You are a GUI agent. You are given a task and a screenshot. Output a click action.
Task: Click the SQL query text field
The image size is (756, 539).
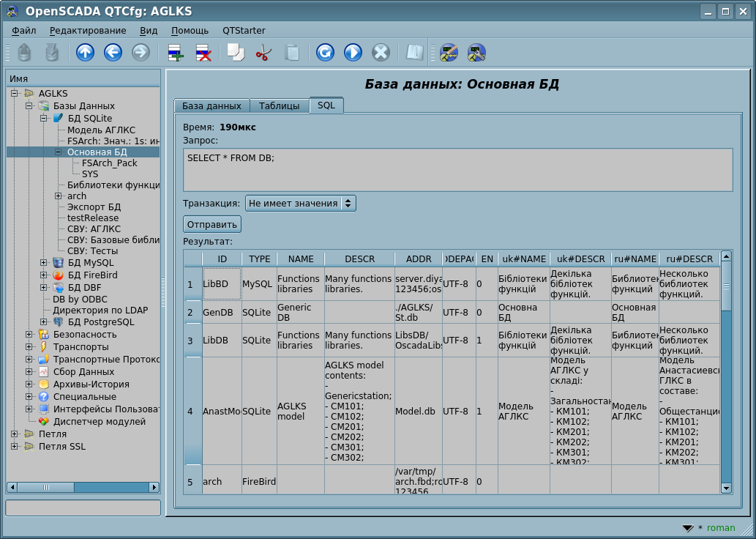(457, 170)
